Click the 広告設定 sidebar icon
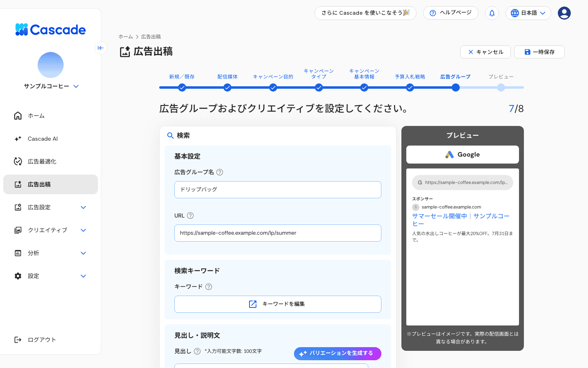This screenshot has height=368, width=588. click(18, 207)
